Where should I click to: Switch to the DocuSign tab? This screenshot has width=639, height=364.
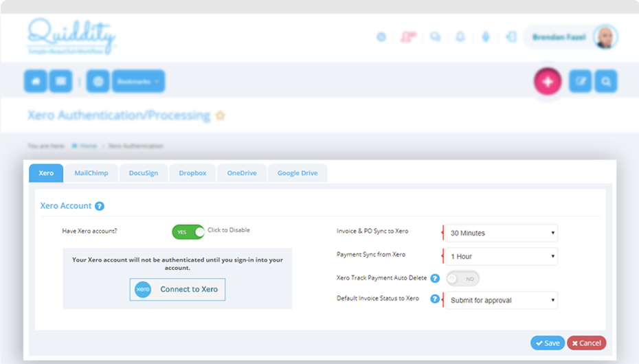(144, 173)
